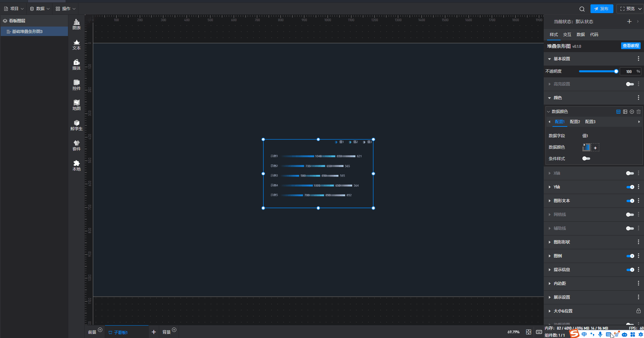Screen dimensions: 644x338
Task: Open the 鲸孪生 digital twin panel
Action: click(76, 125)
